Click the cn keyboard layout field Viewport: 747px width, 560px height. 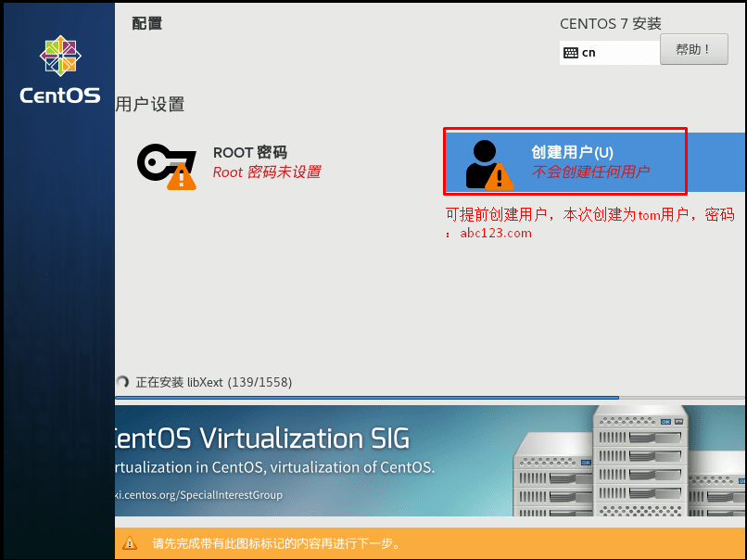pos(610,53)
